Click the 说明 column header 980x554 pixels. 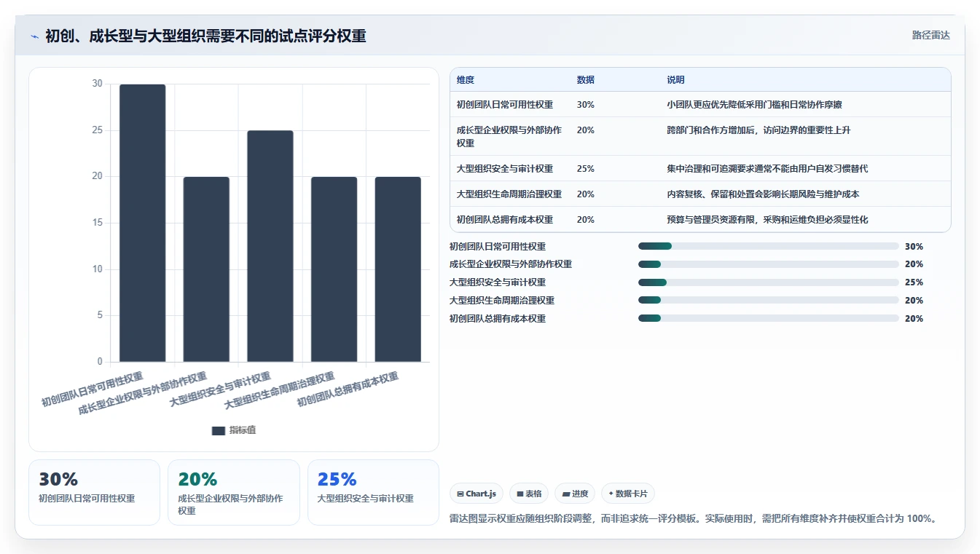click(x=675, y=80)
